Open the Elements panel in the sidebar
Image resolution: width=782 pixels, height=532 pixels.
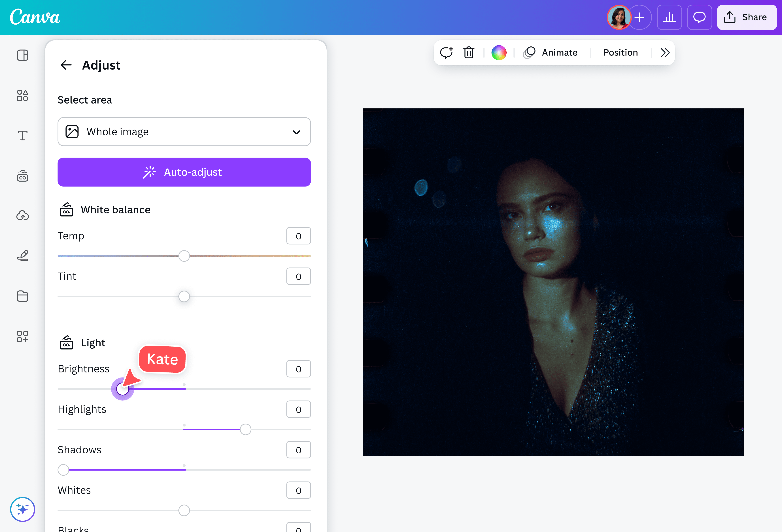point(23,96)
